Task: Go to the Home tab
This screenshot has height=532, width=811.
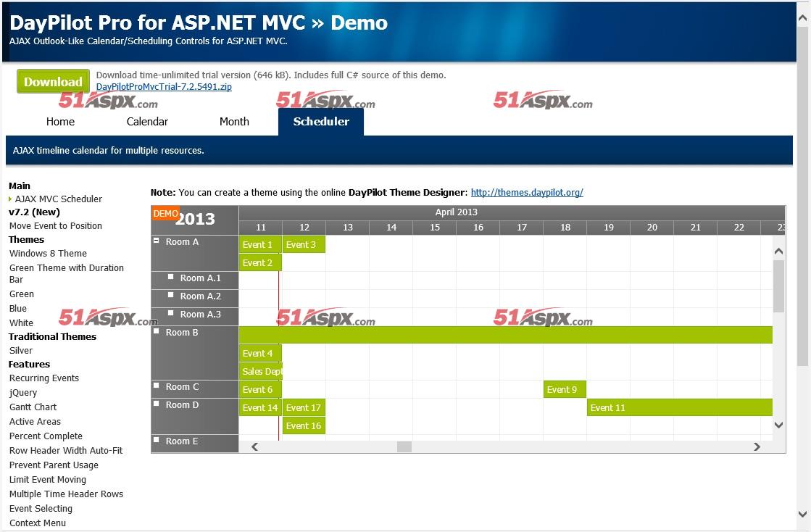Action: 60,122
